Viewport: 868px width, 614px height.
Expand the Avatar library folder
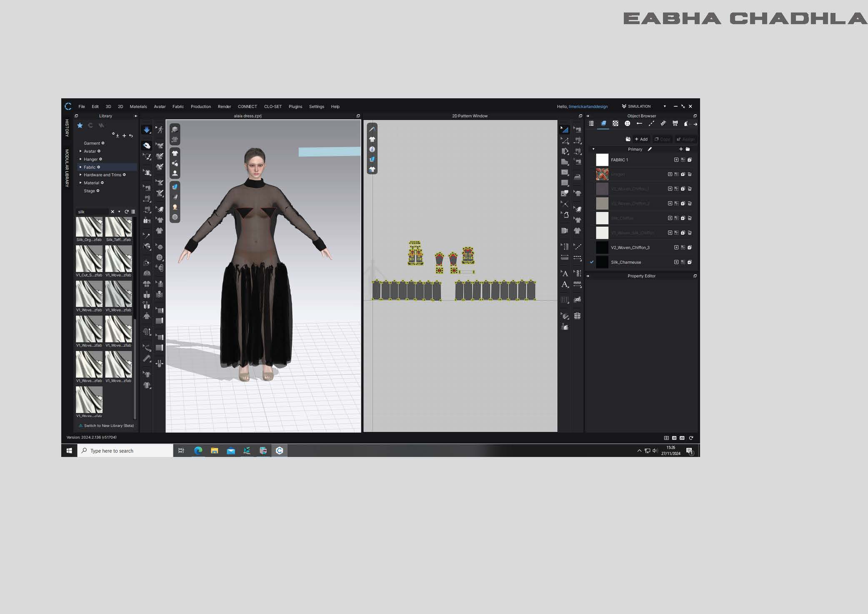coord(81,151)
